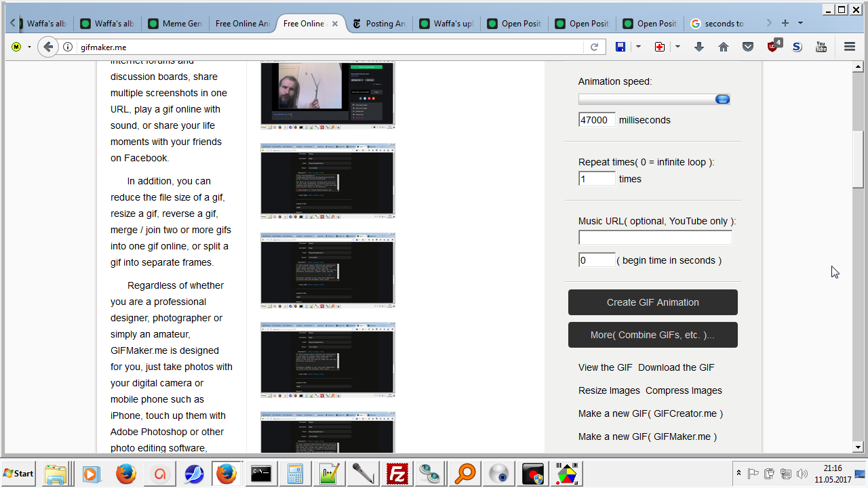Viewport: 868px width, 488px height.
Task: Open the Calculator taskbar icon
Action: (x=295, y=473)
